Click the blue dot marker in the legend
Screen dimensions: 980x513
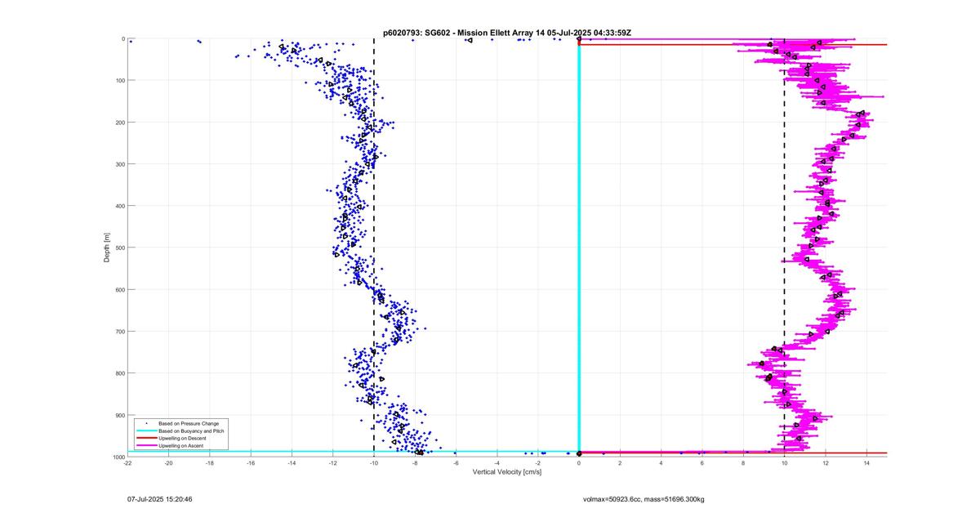(145, 423)
